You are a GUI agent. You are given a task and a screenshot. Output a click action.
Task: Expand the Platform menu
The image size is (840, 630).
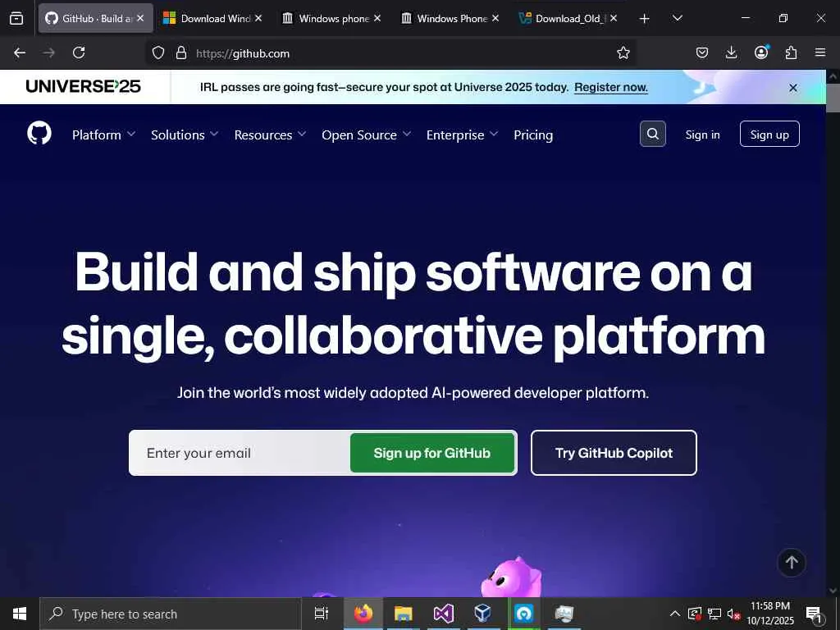coord(103,135)
